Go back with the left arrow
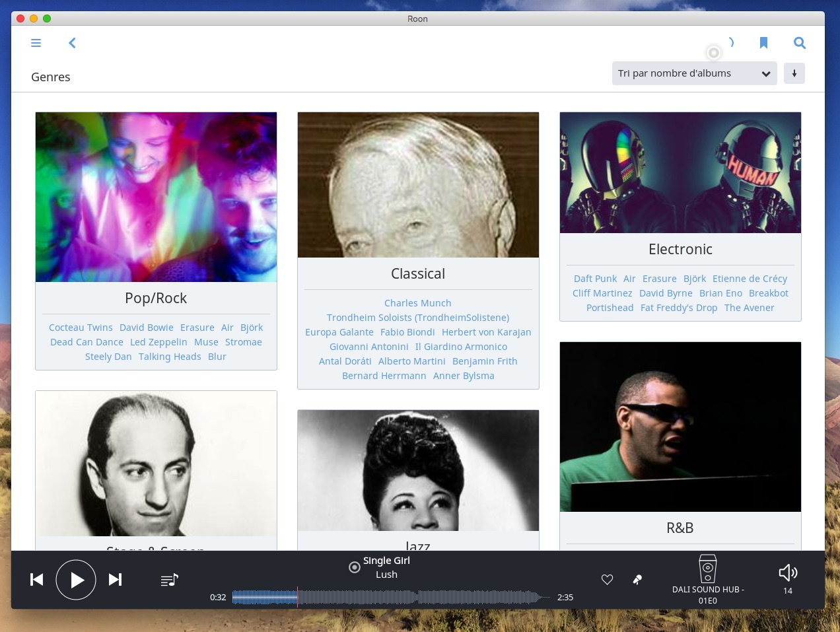This screenshot has height=632, width=840. pos(72,43)
